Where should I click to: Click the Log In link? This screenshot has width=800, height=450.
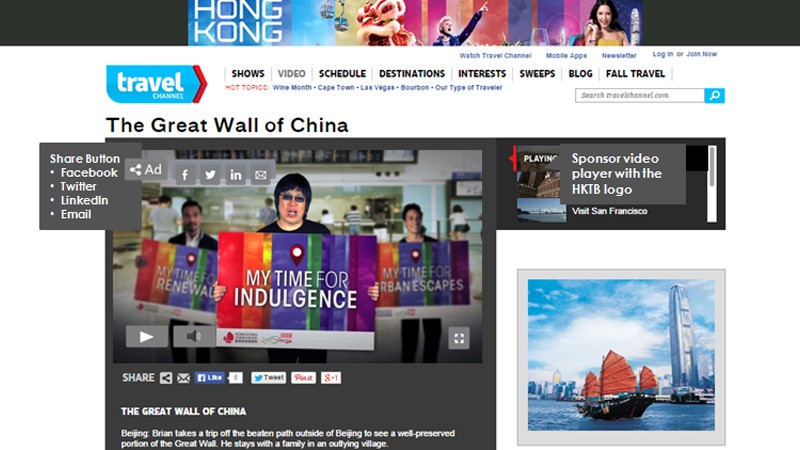point(663,54)
